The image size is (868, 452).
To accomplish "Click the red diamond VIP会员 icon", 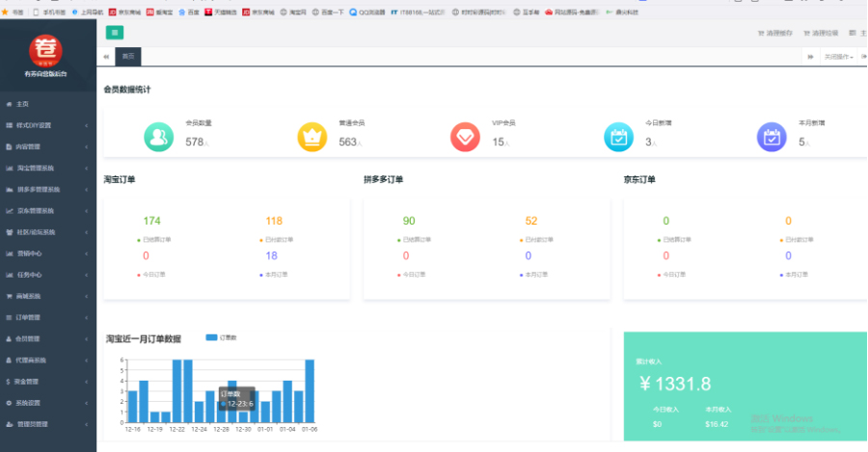I will (x=465, y=138).
